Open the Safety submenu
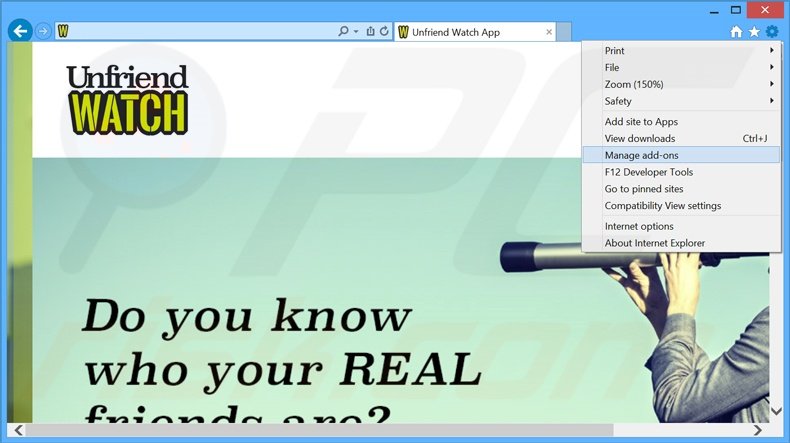Screen dimensions: 790x443 tap(681, 101)
